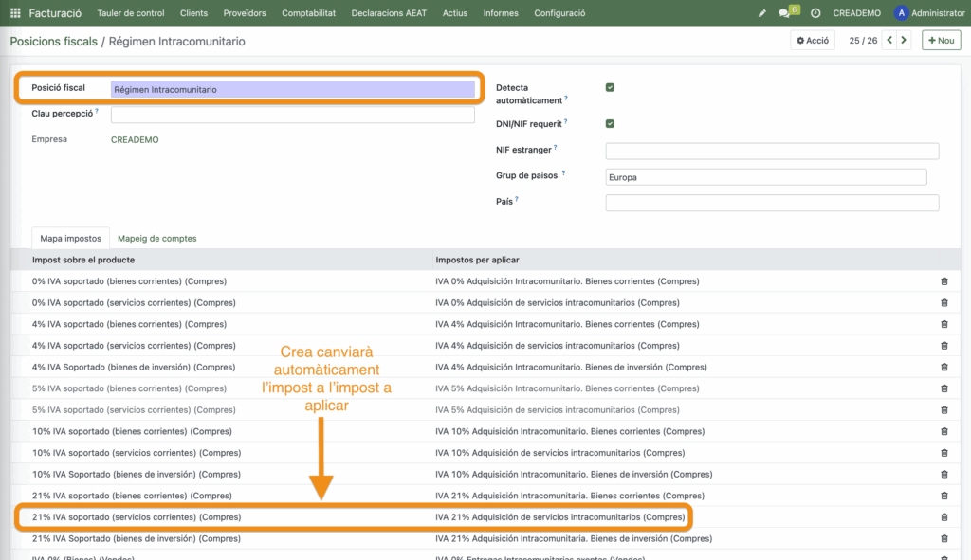Delete the 21% IVA servicios corrientes mapping
This screenshot has height=560, width=971.
click(944, 517)
